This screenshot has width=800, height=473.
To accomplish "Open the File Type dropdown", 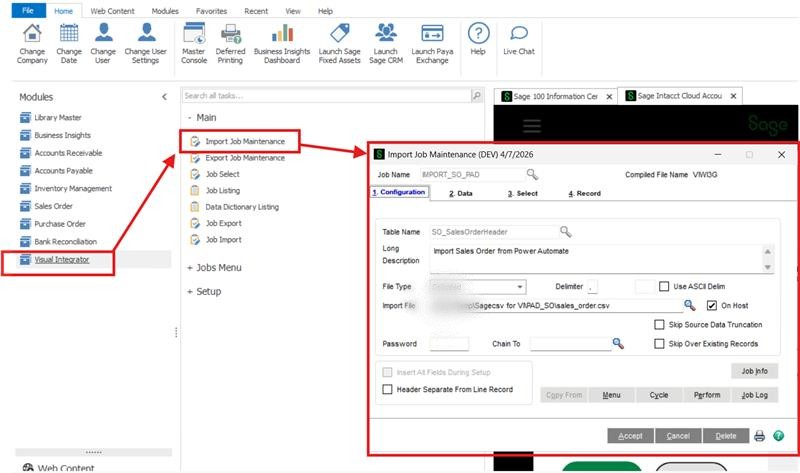I will (519, 287).
